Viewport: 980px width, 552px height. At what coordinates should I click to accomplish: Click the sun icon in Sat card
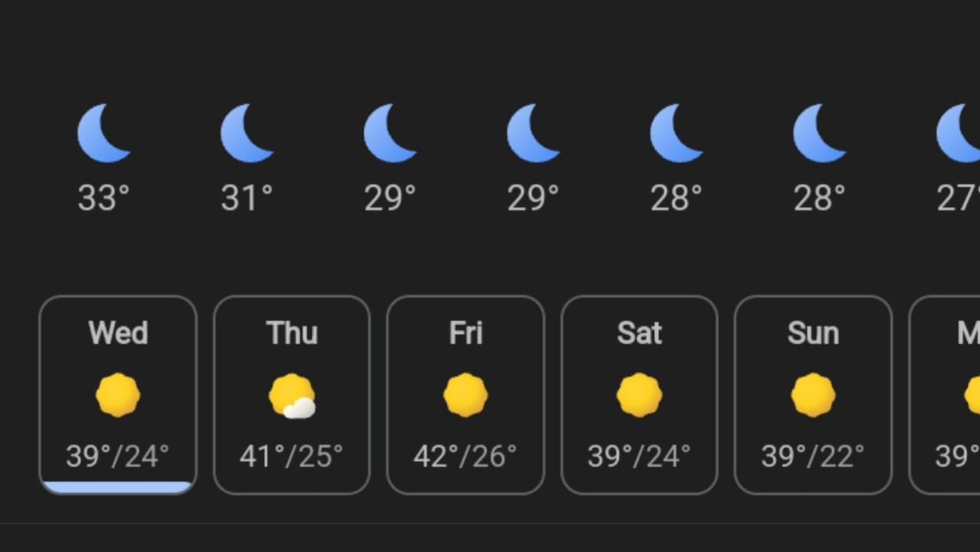coord(639,395)
